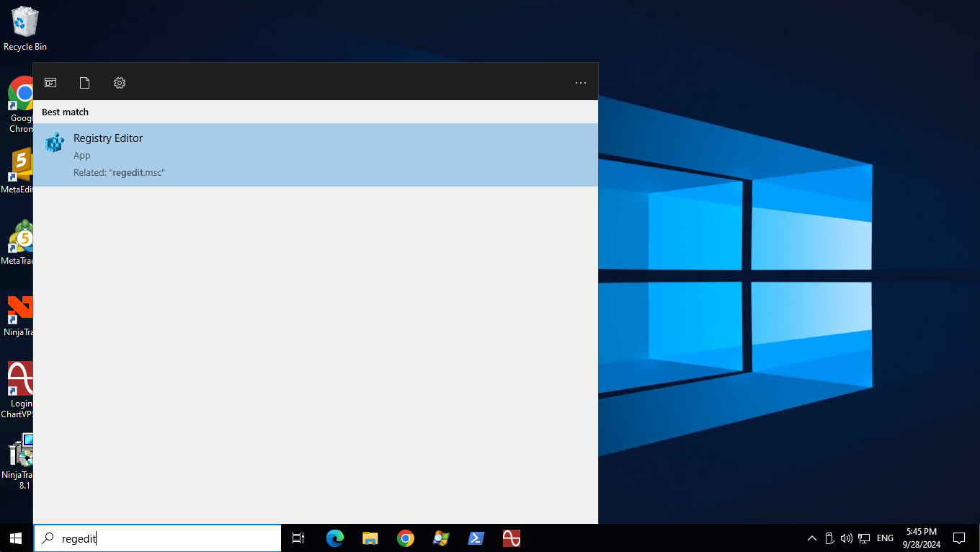Screen dimensions: 980x552
Task: Open the clock and date flyout
Action: point(922,538)
